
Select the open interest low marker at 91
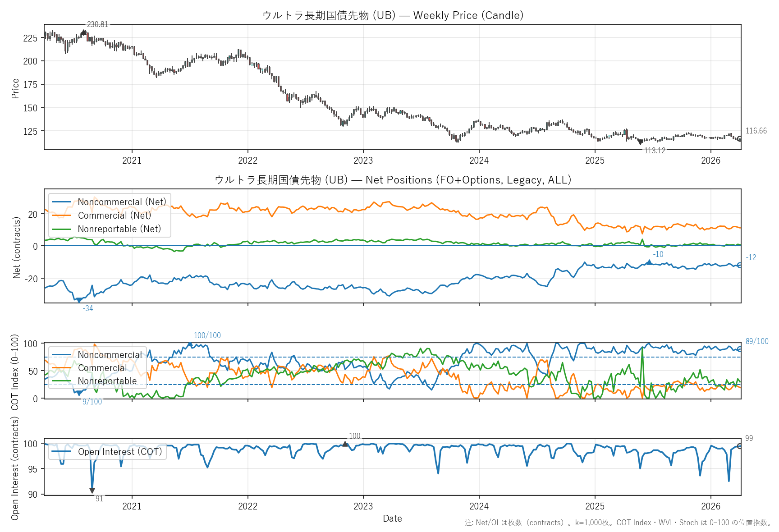coord(92,491)
